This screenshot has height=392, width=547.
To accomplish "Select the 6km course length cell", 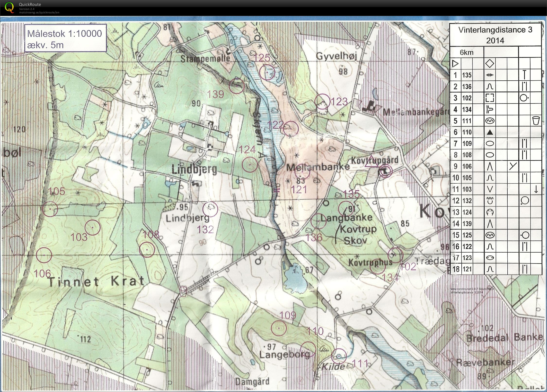I will tap(467, 52).
